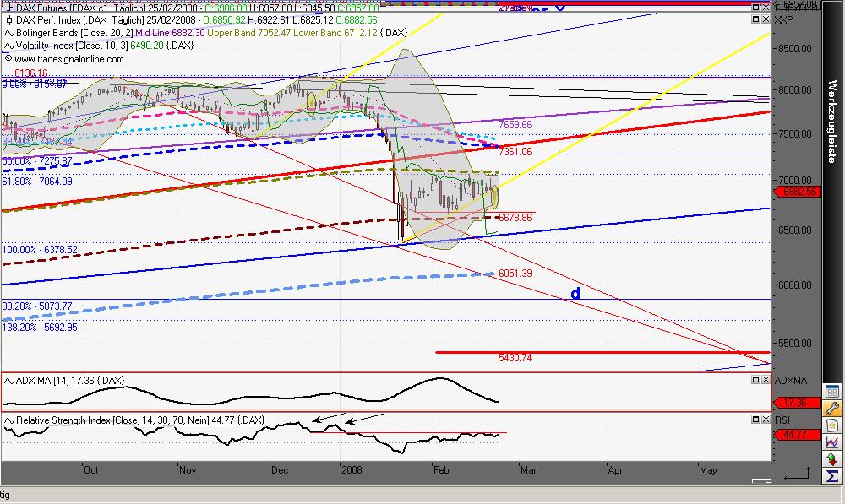Image resolution: width=845 pixels, height=504 pixels.
Task: Maximize the RSI indicator pane
Action: point(755,419)
